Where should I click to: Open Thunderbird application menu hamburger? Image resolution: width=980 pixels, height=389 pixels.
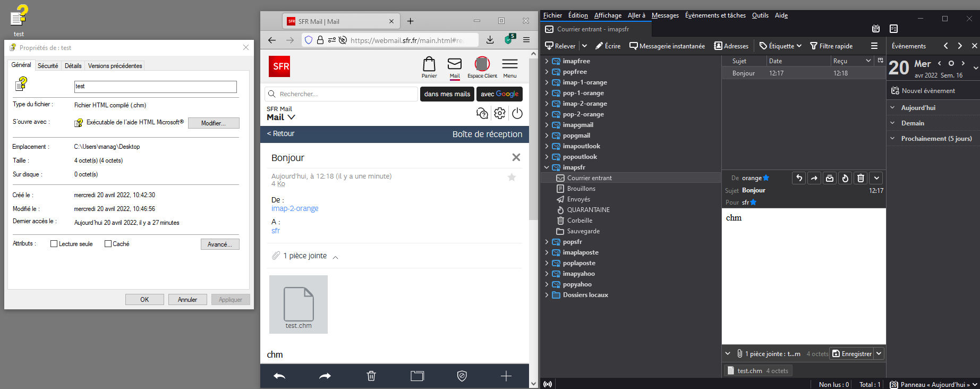pos(874,46)
